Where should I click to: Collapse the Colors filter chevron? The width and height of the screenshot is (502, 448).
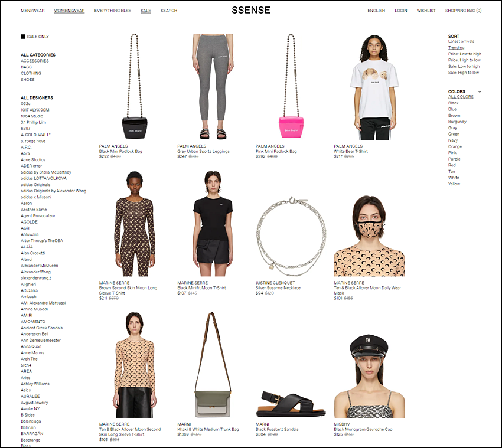[480, 92]
